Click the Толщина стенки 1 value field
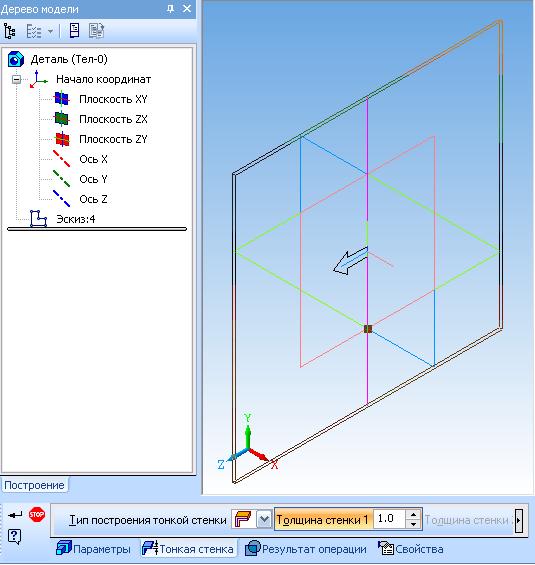The image size is (535, 565). (389, 519)
